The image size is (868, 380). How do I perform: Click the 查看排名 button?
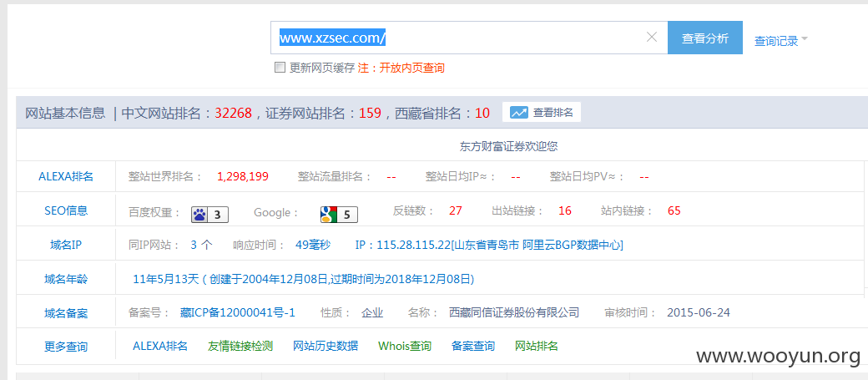(542, 113)
